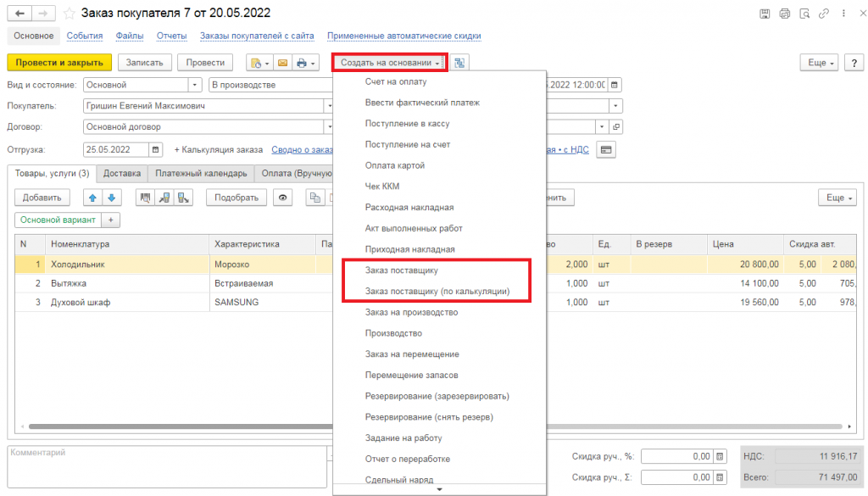This screenshot has height=496, width=868.
Task: Send the order by email envelope icon
Action: [x=282, y=63]
